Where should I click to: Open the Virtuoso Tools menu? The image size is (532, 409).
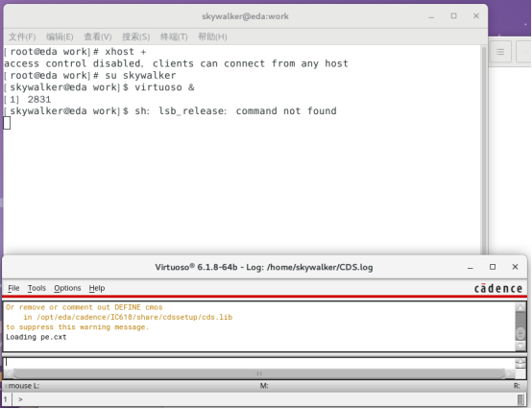pos(36,288)
